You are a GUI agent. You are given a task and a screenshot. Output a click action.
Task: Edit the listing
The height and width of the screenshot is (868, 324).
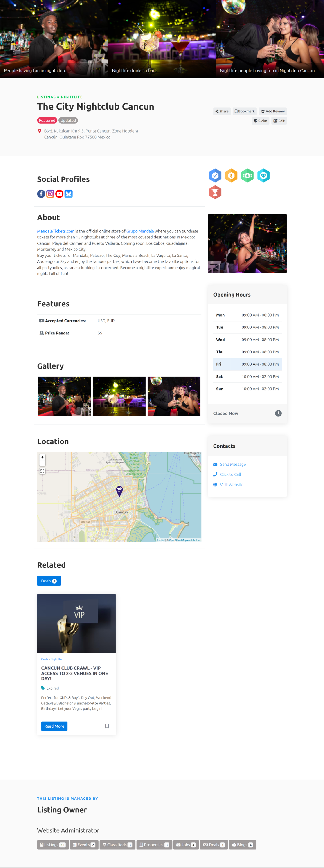pos(279,121)
